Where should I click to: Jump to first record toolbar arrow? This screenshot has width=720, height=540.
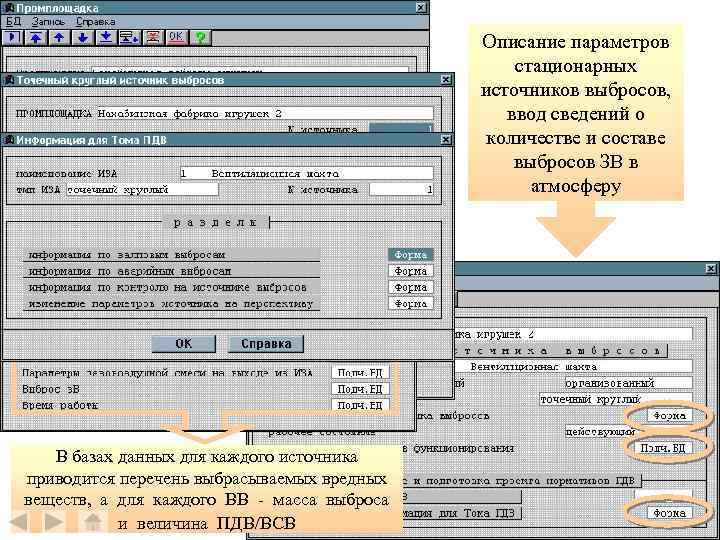(36, 37)
